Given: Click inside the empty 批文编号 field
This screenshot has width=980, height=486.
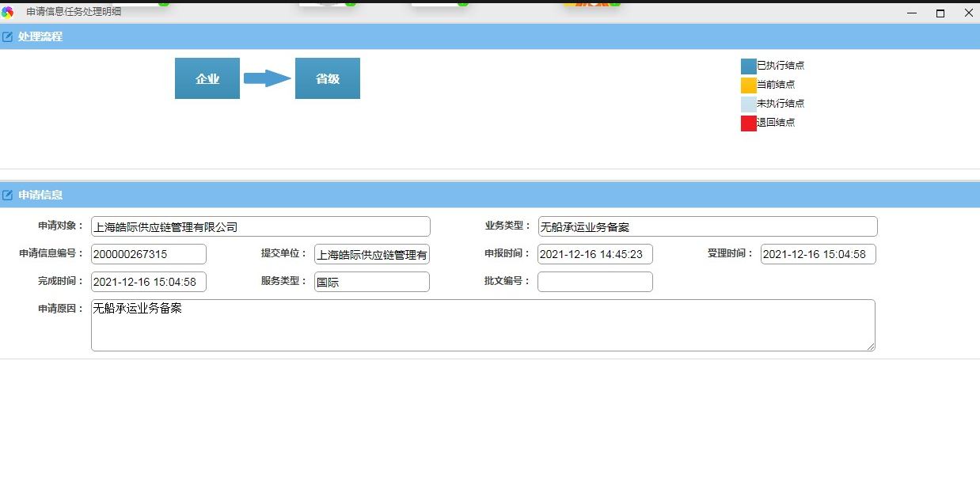Looking at the screenshot, I should point(594,282).
